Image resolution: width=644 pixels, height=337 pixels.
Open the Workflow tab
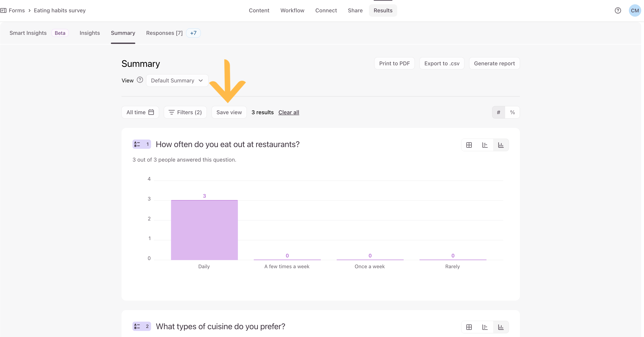(292, 11)
